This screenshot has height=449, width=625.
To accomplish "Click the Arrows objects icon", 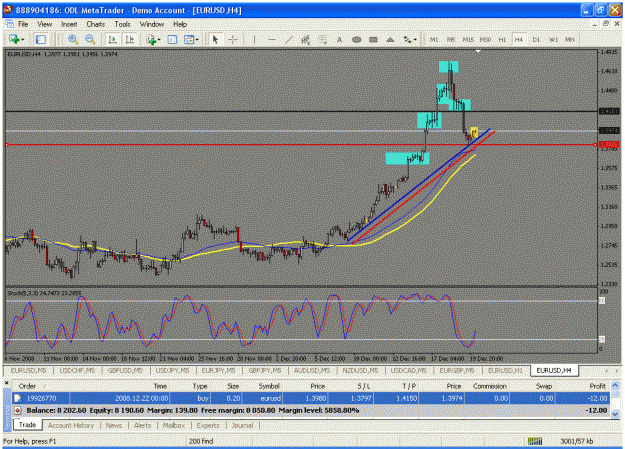I will tap(407, 39).
